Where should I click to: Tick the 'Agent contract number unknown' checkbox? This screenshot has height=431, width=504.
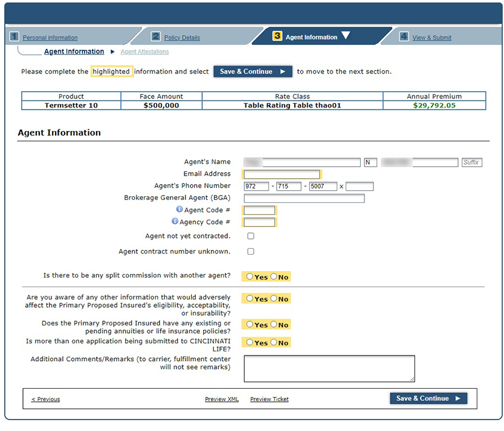(x=251, y=251)
